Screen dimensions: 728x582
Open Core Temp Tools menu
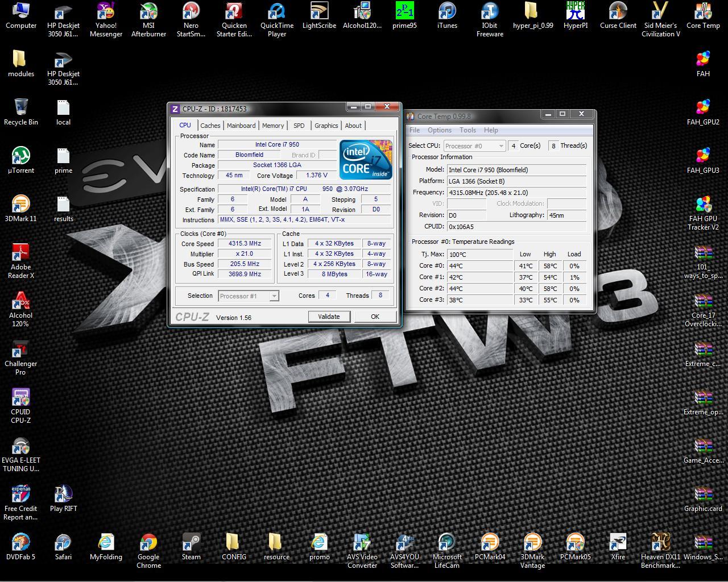click(468, 130)
